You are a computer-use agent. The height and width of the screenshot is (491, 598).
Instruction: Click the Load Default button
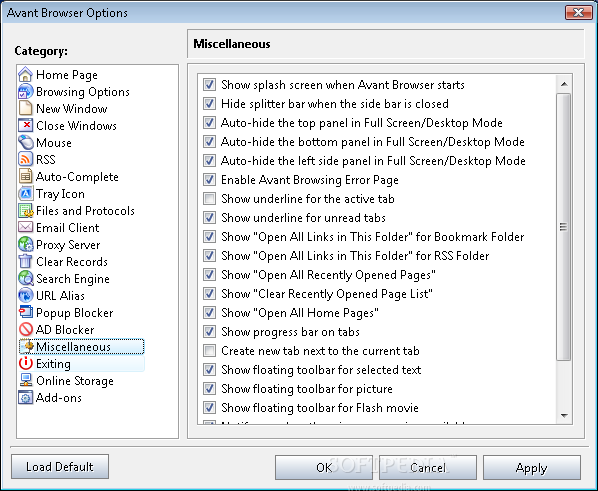tap(60, 466)
